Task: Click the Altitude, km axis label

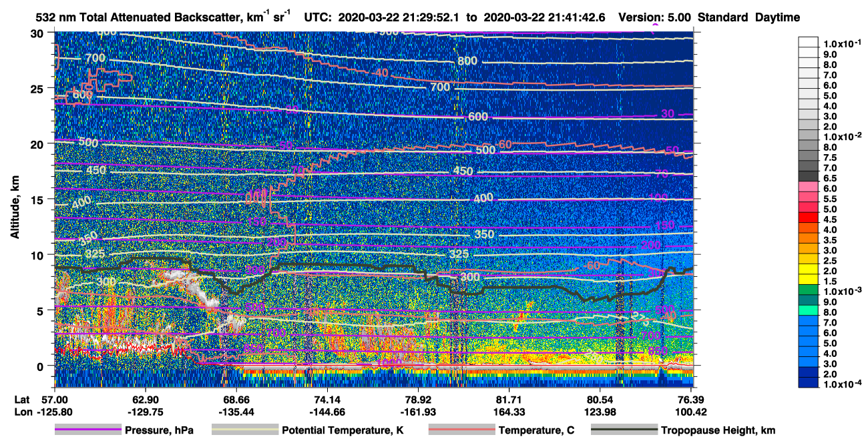Action: 15,200
